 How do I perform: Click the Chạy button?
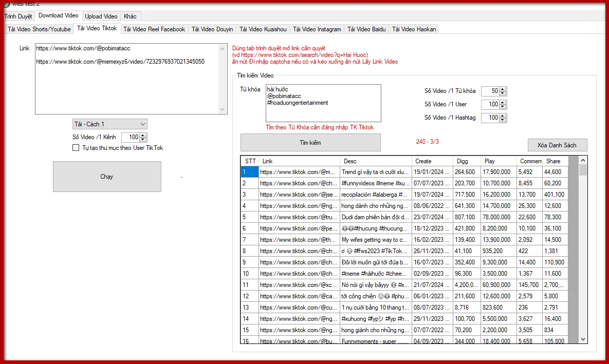point(107,177)
